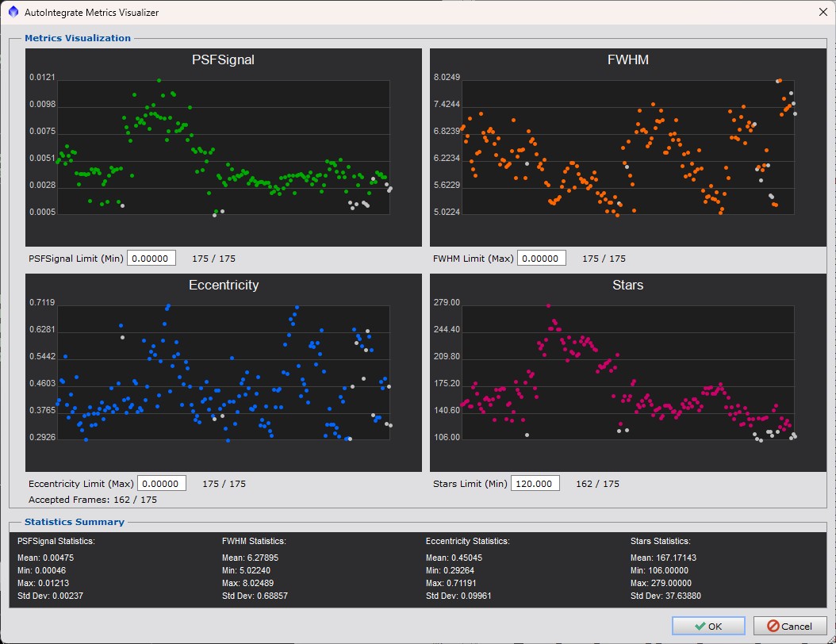836x644 pixels.
Task: Click inside the green PSFSignal scatter plot
Action: pos(224,147)
